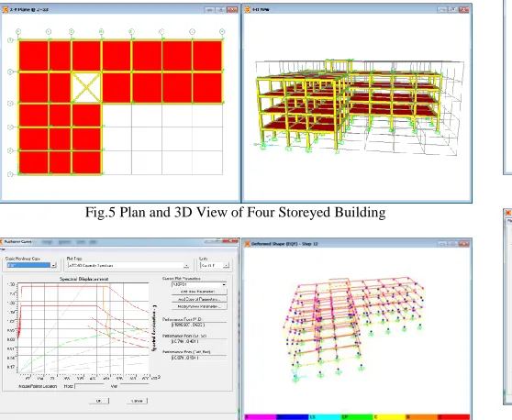
Task: Click the Fig.5 Plan and 3D View caption
Action: [236, 213]
